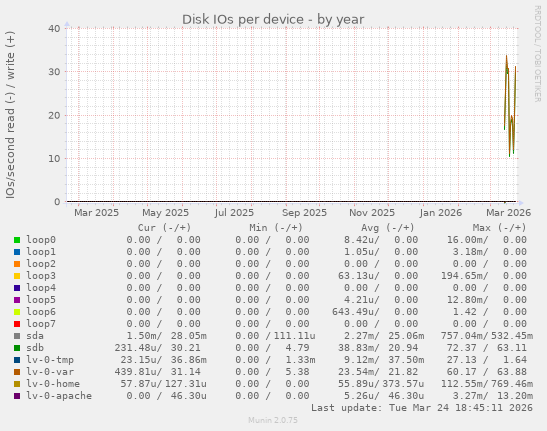Click the lv-0-home legend swatch
The height and width of the screenshot is (431, 547).
(17, 384)
